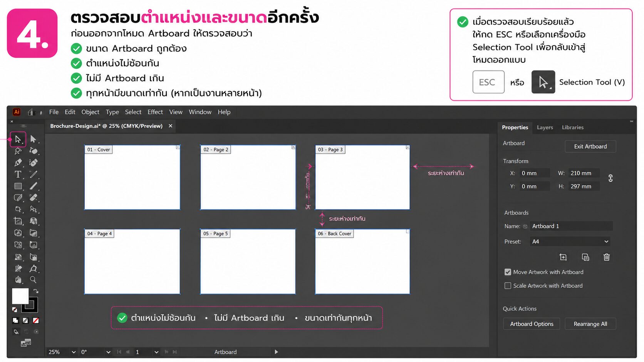Screen dimensions: 644x362
Task: Select the Rectangle tool
Action: [x=18, y=186]
